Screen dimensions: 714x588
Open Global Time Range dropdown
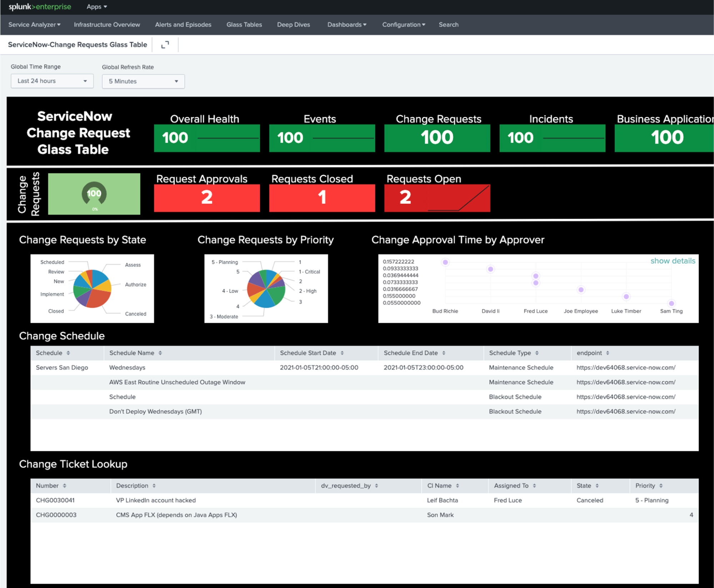click(52, 81)
